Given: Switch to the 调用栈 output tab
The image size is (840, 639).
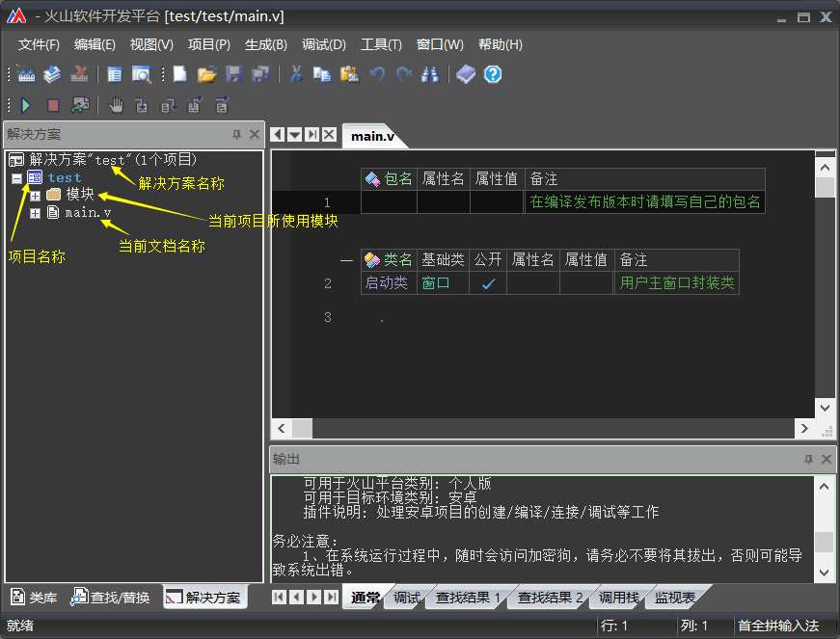Looking at the screenshot, I should [618, 598].
